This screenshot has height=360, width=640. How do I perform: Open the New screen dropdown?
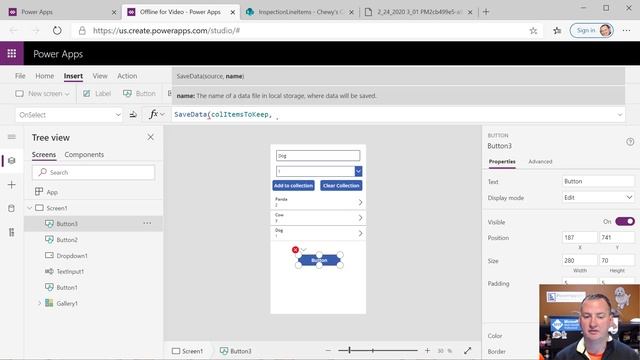42,93
